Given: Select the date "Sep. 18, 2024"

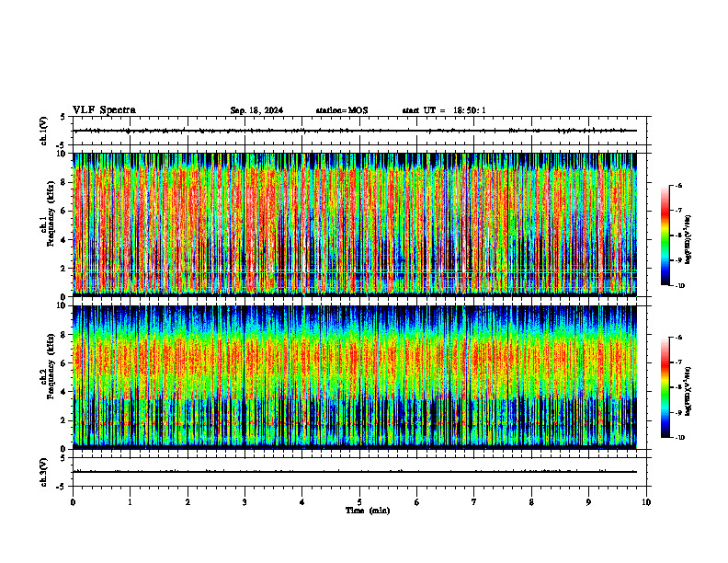Looking at the screenshot, I should click(x=256, y=110).
